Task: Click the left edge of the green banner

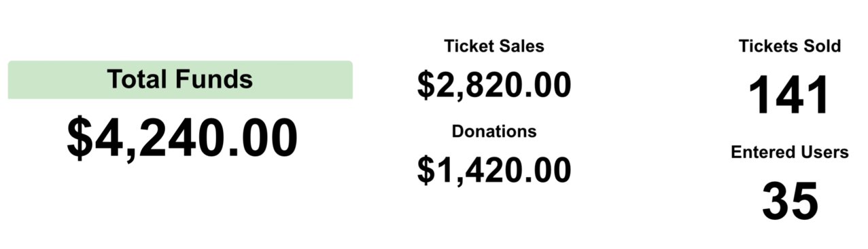Action: [x=11, y=80]
